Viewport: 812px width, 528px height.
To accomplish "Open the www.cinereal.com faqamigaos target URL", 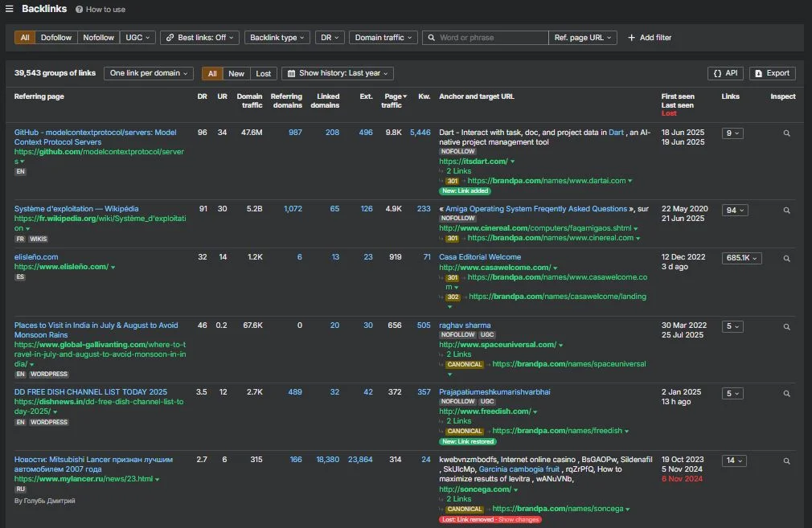I will coord(535,227).
